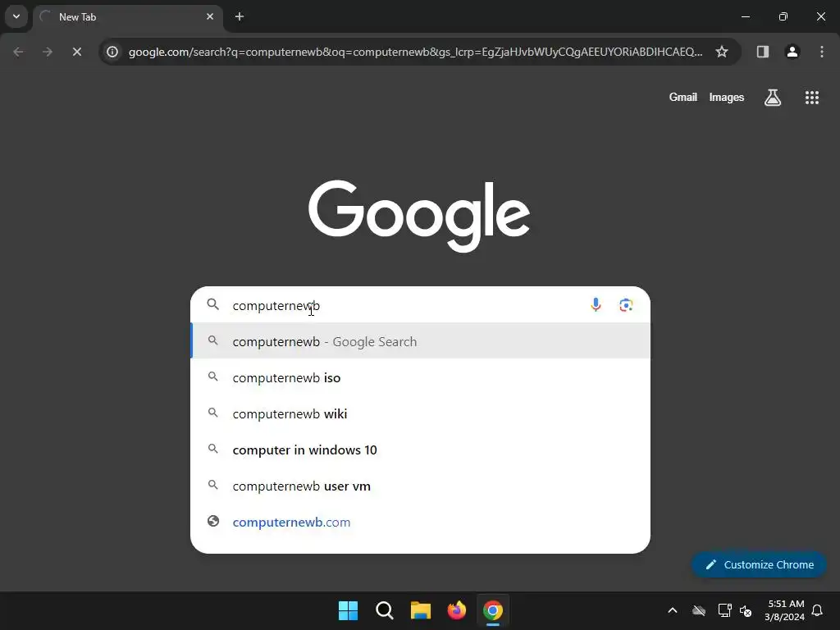
Task: Go forward using the forward arrow
Action: point(48,52)
